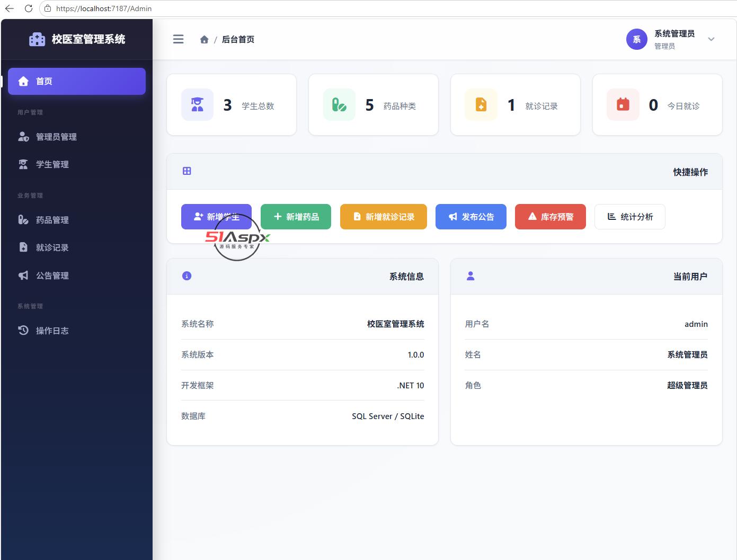The width and height of the screenshot is (737, 560).
Task: Click the 新增学生 button
Action: tap(216, 217)
